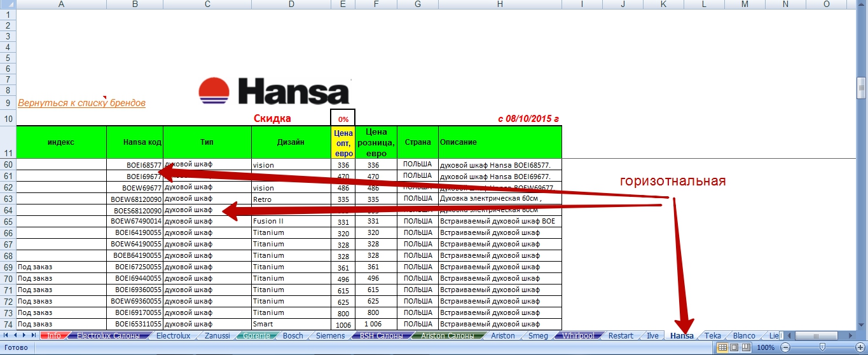Viewport: 868px width, 355px height.
Task: Click the 'Скидка' label cell
Action: 272,119
